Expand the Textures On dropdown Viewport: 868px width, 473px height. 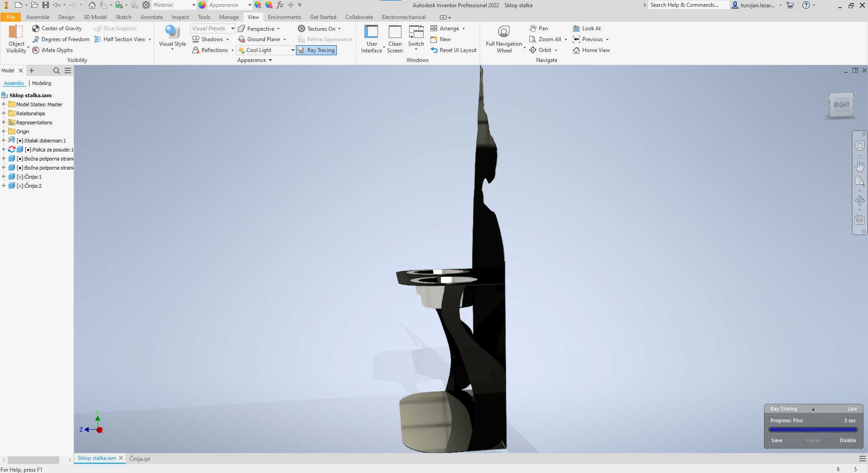pyautogui.click(x=339, y=29)
